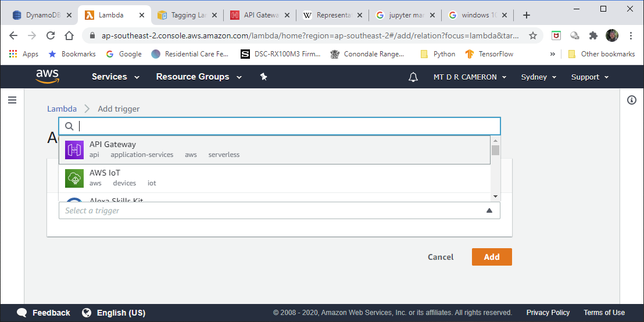Open the notifications bell

(413, 77)
